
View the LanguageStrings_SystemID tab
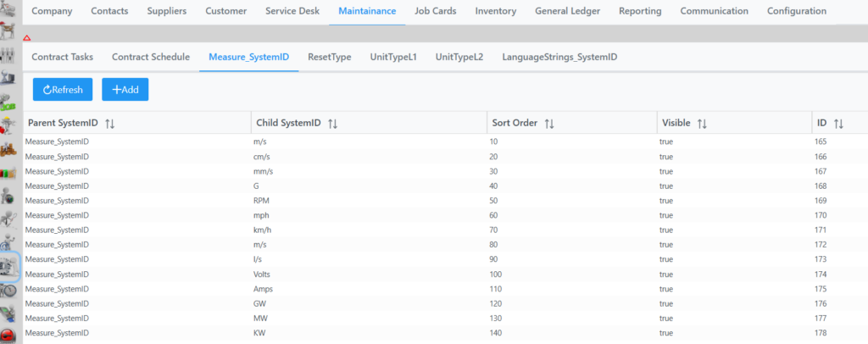pos(559,58)
